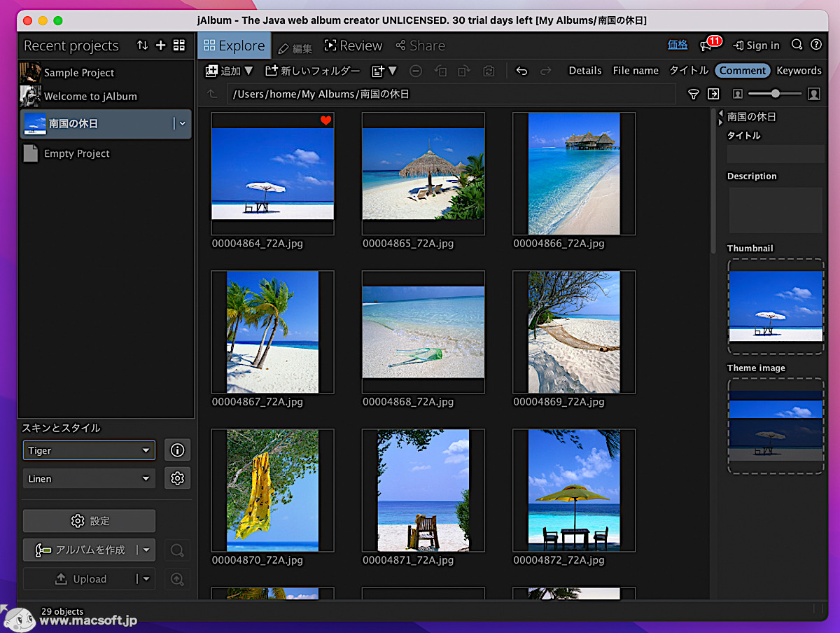This screenshot has height=633, width=840.
Task: Switch to the Review tab
Action: pyautogui.click(x=353, y=45)
